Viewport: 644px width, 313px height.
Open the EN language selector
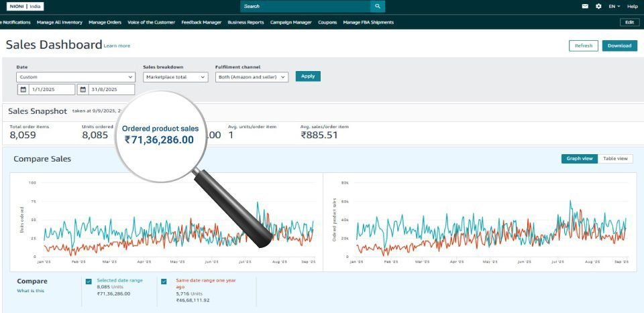614,6
